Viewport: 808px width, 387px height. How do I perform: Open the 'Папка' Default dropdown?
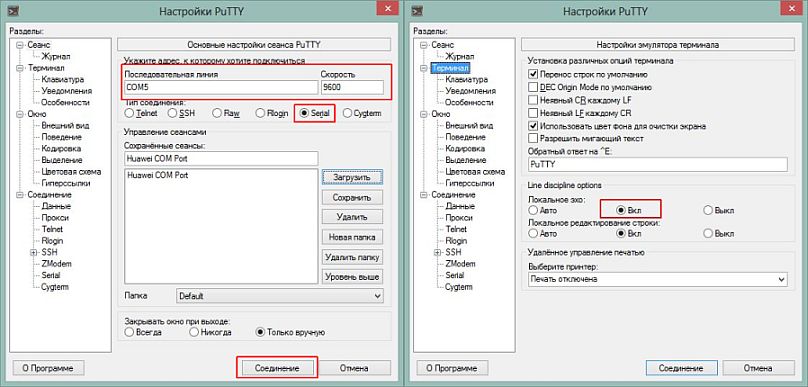280,296
